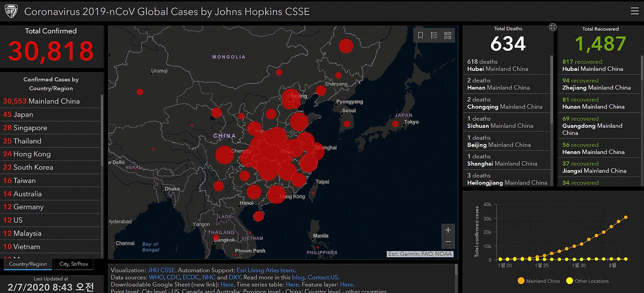644x293 pixels.
Task: Select 12 US in country list
Action: click(x=51, y=220)
